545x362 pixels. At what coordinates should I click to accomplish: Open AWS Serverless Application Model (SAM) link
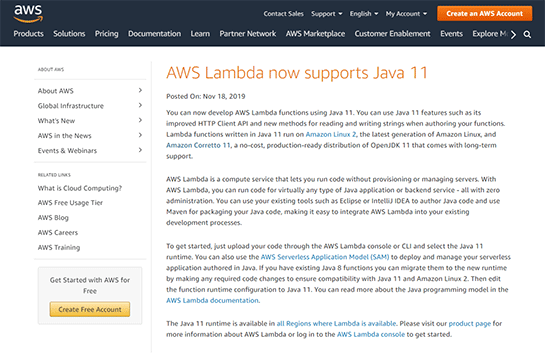[325, 257]
